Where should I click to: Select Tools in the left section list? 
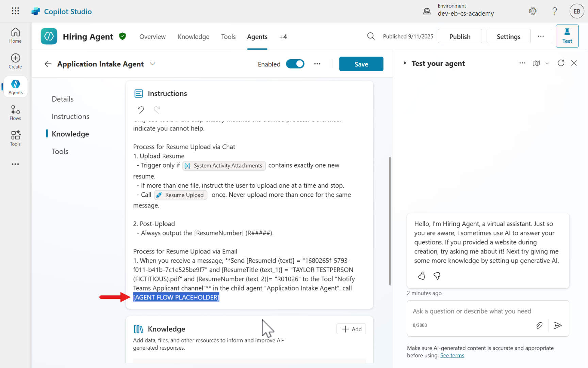click(60, 151)
